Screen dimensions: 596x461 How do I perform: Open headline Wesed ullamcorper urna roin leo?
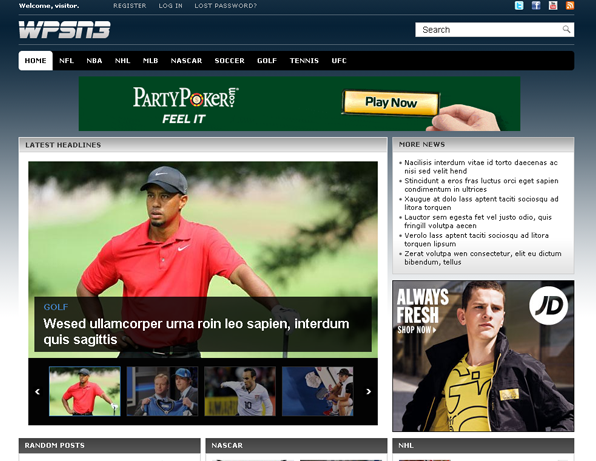tap(196, 331)
